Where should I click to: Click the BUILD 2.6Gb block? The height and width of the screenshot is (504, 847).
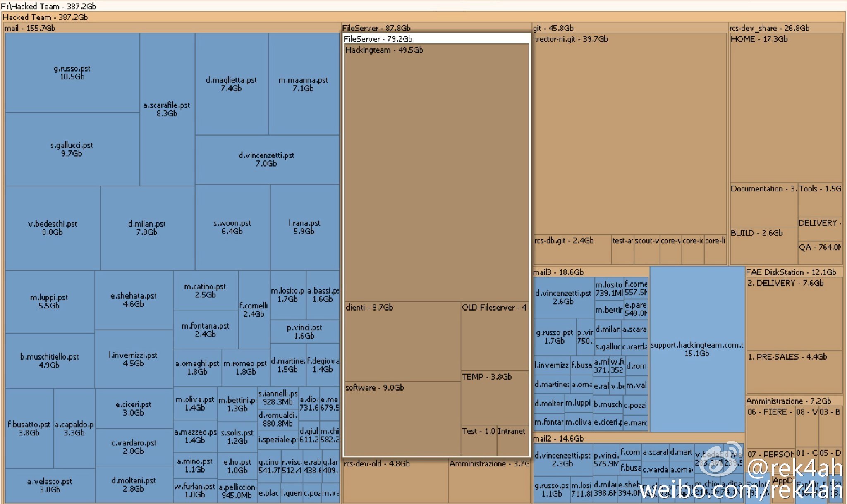point(763,246)
